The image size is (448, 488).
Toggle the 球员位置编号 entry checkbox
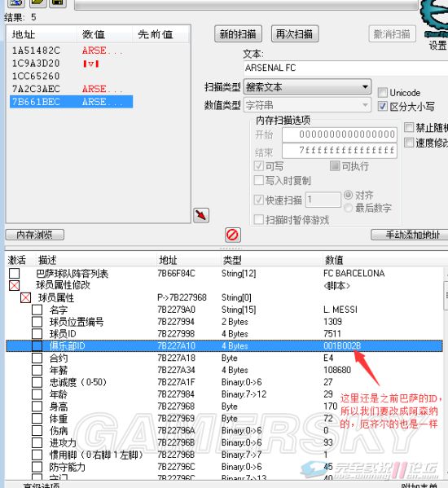(x=37, y=322)
